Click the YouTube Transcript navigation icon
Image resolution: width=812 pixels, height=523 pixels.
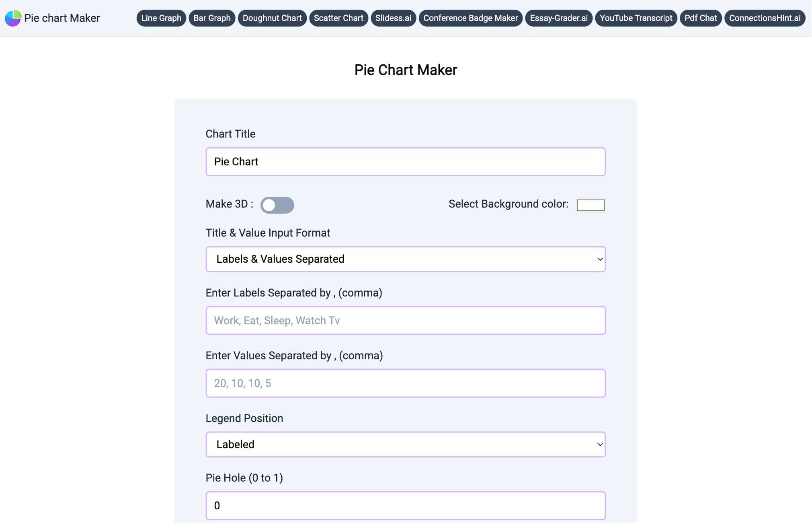pos(636,18)
